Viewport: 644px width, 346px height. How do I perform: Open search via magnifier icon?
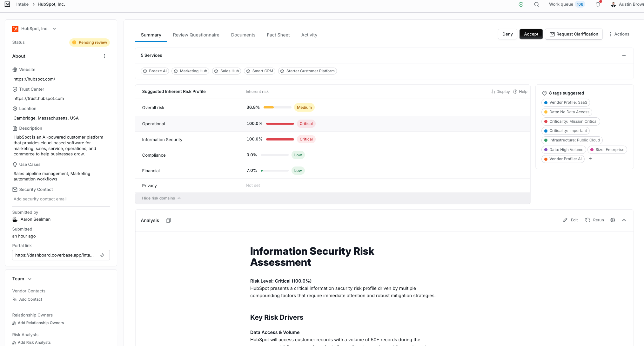(537, 4)
